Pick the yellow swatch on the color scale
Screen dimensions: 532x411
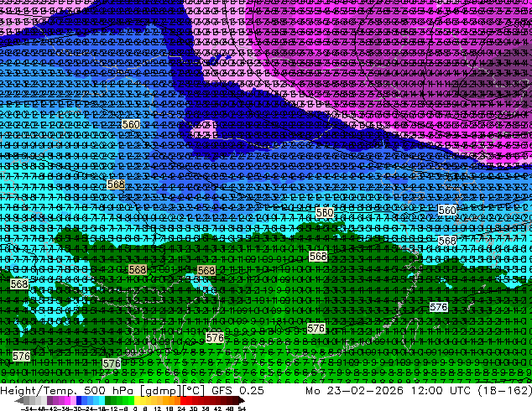tap(137, 401)
